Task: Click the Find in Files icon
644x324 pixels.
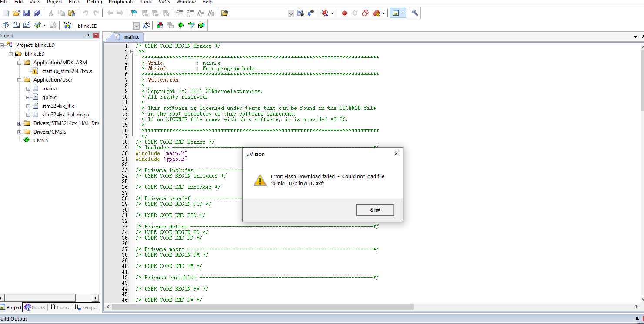Action: click(224, 13)
